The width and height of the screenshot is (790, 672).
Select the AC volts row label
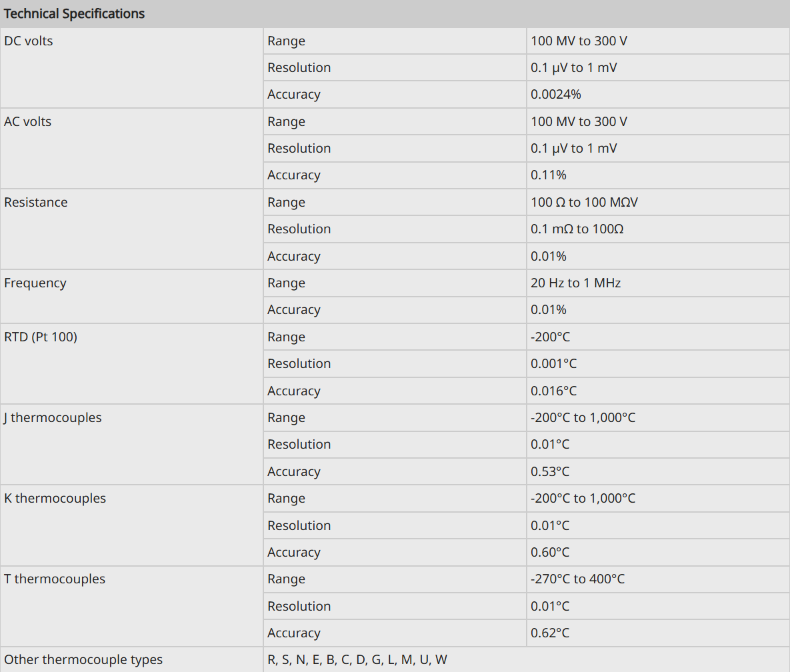28,121
